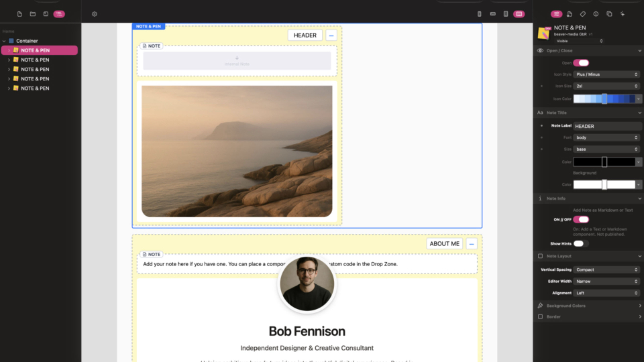
Task: Collapse the ABOUT ME note minus button
Action: [471, 244]
